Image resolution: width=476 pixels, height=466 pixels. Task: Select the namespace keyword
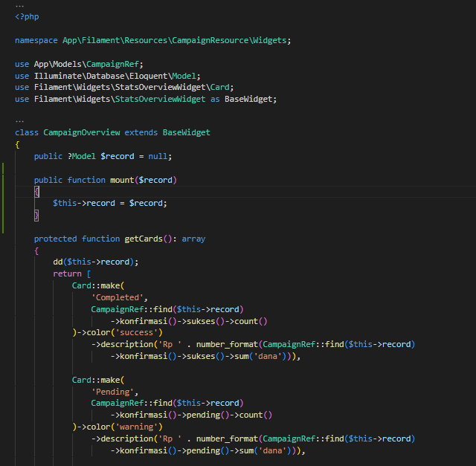point(36,40)
